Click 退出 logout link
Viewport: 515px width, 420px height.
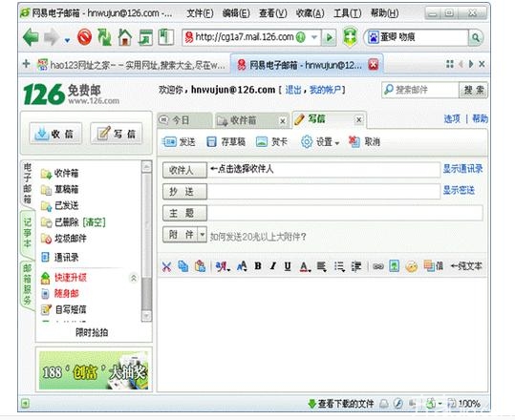click(x=293, y=90)
